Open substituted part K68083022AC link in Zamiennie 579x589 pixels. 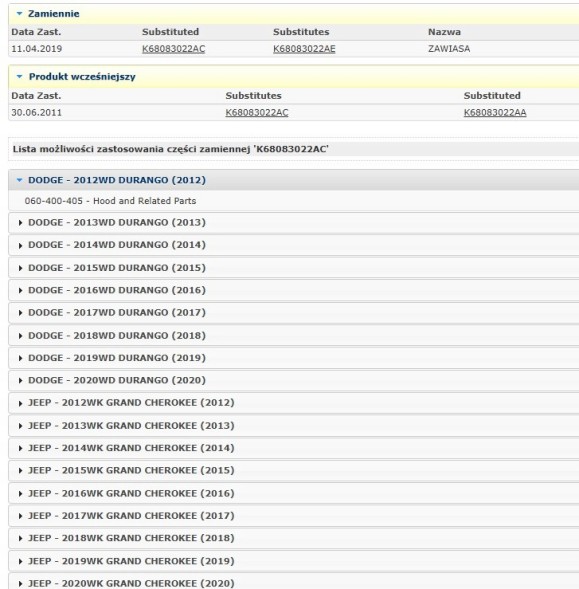[x=174, y=49]
